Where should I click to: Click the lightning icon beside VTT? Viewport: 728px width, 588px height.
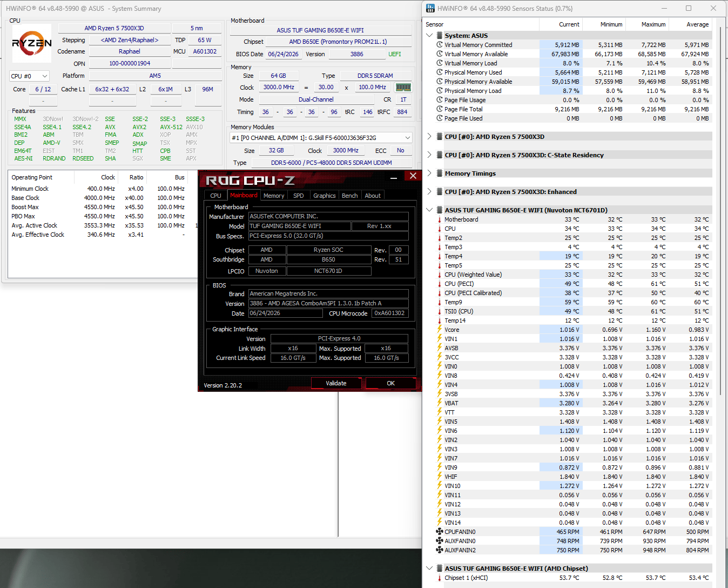[x=440, y=412]
